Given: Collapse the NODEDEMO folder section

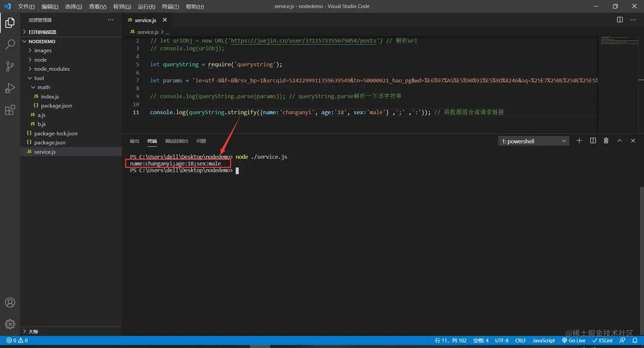Looking at the screenshot, I should [x=71, y=41].
